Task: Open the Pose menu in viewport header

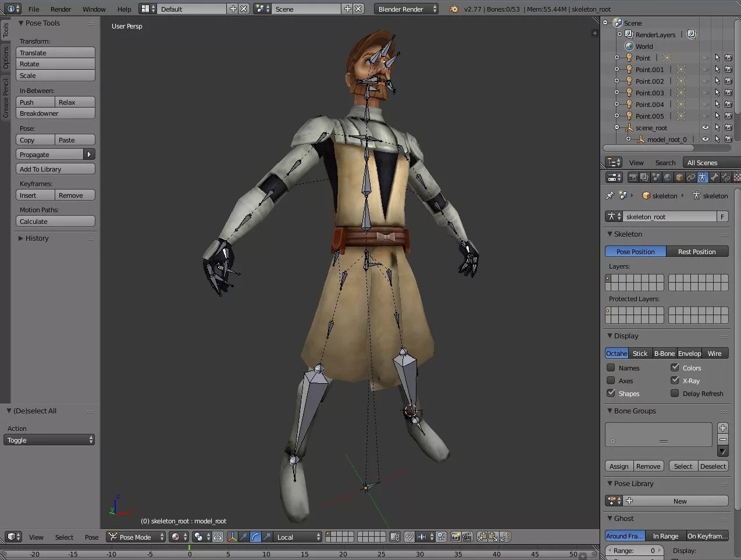Action: [91, 537]
